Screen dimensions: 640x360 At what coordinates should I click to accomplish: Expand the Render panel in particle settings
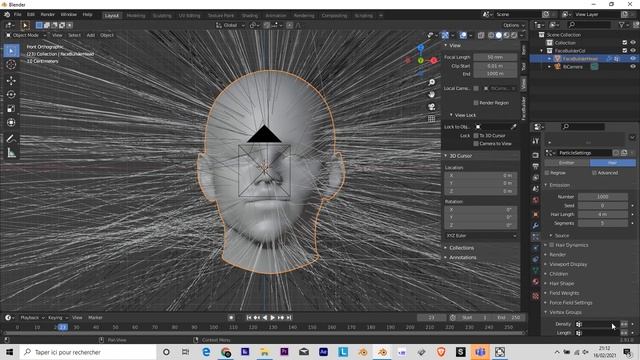[558, 255]
